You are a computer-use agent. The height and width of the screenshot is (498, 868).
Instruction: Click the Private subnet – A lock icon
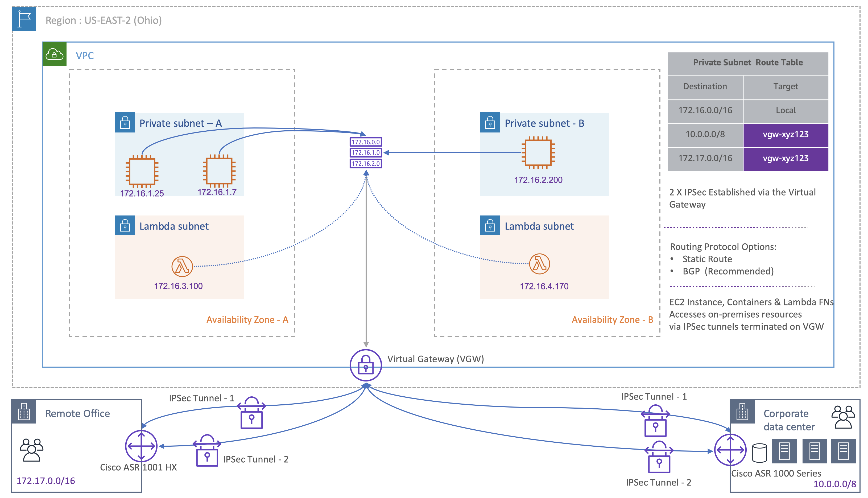pos(125,122)
